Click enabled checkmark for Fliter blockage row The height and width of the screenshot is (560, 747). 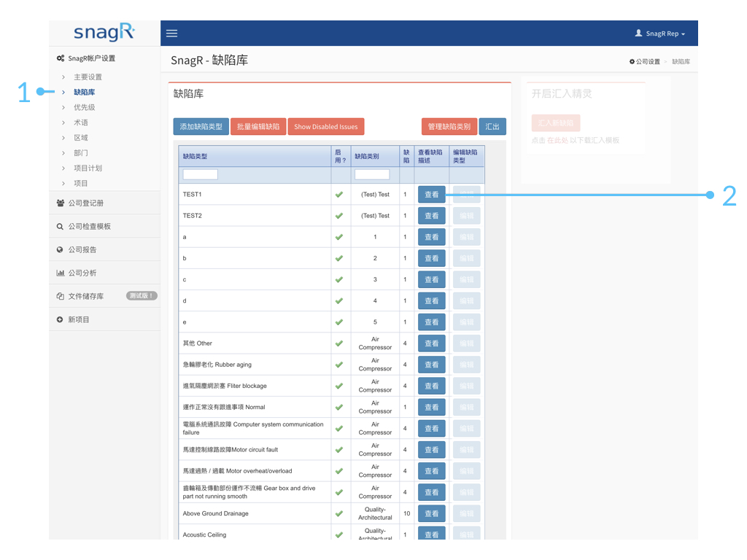tap(339, 386)
